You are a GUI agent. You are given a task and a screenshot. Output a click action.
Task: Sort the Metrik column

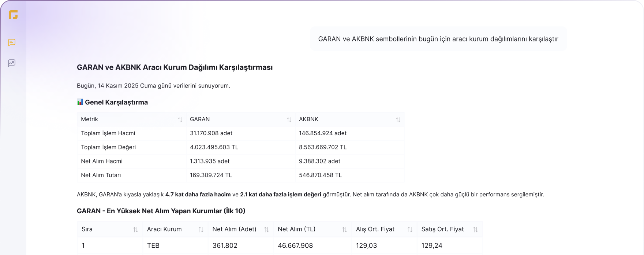(180, 120)
